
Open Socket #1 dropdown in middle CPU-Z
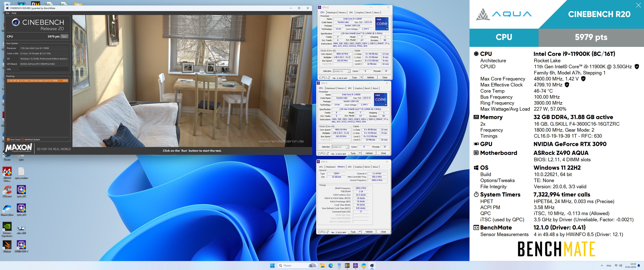(340, 147)
